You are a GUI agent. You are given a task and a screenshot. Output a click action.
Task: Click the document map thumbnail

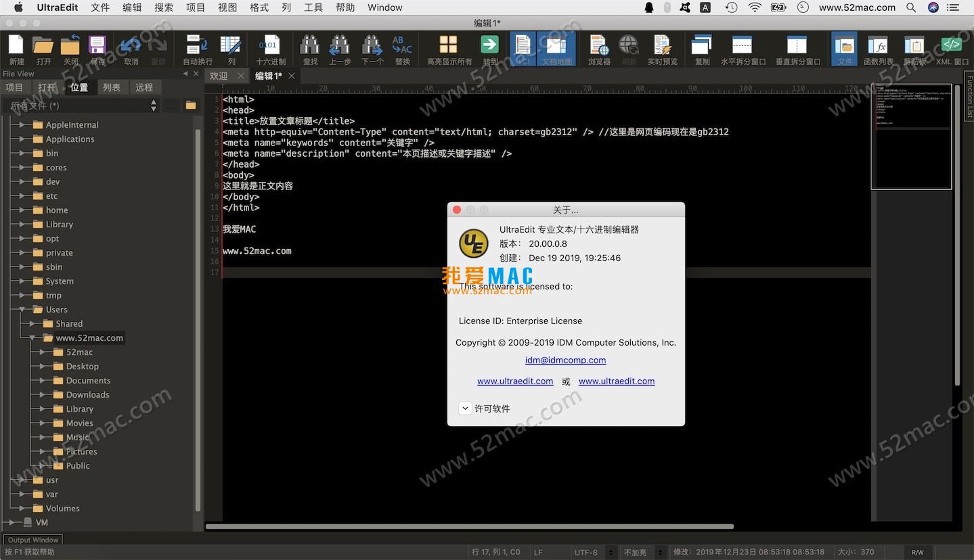click(911, 137)
